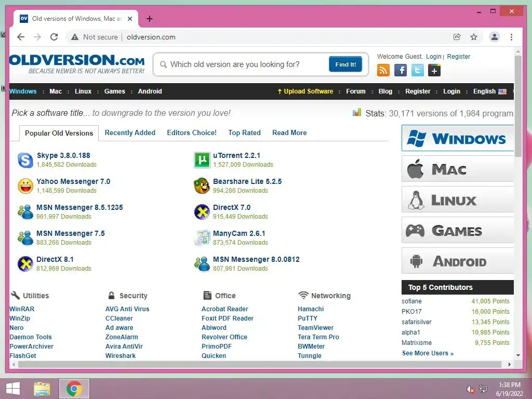The image size is (532, 399).
Task: Click the Skype logo icon
Action: point(25,160)
